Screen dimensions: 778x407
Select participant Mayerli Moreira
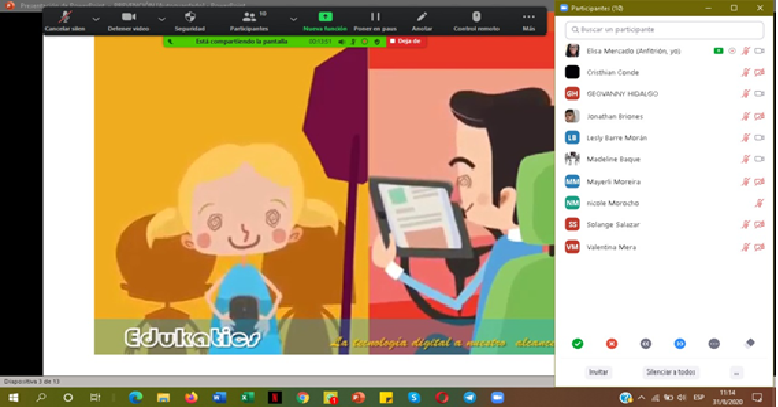click(664, 182)
